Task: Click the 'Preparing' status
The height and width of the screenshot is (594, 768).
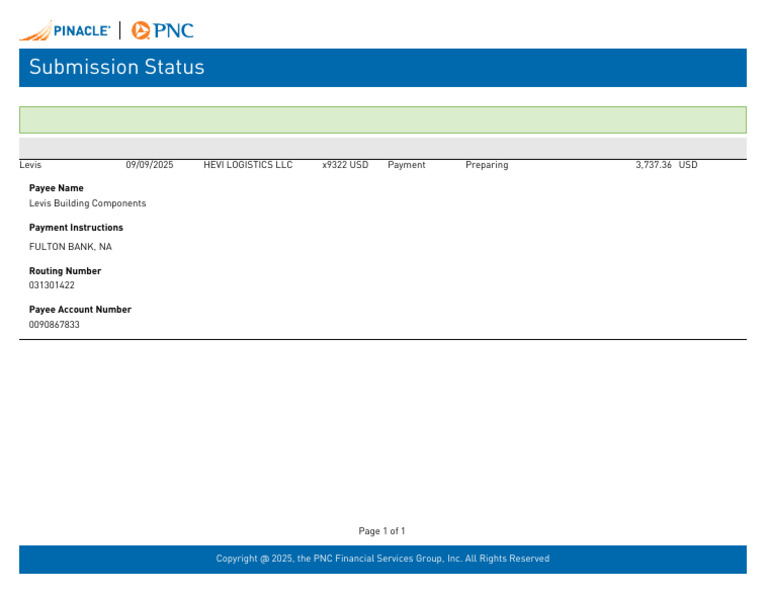Action: [x=487, y=165]
